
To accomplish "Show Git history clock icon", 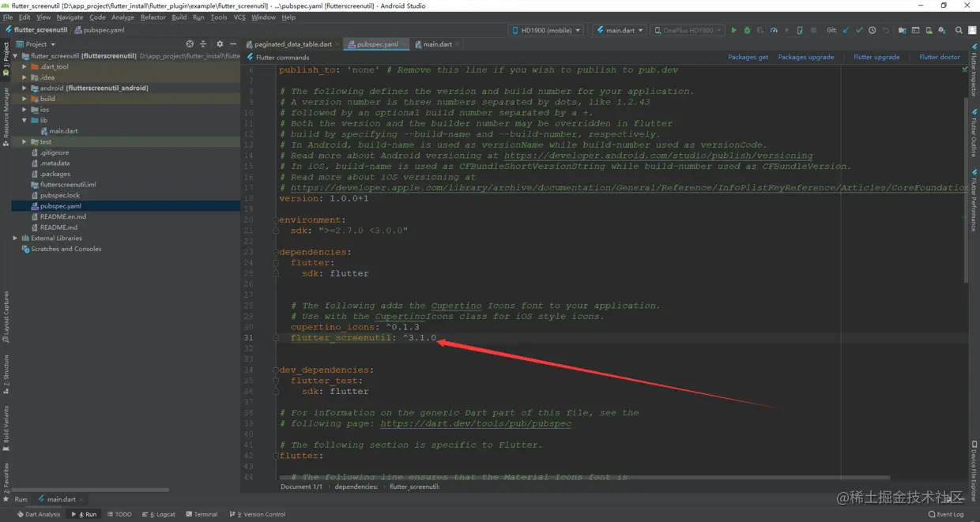I will (x=872, y=30).
